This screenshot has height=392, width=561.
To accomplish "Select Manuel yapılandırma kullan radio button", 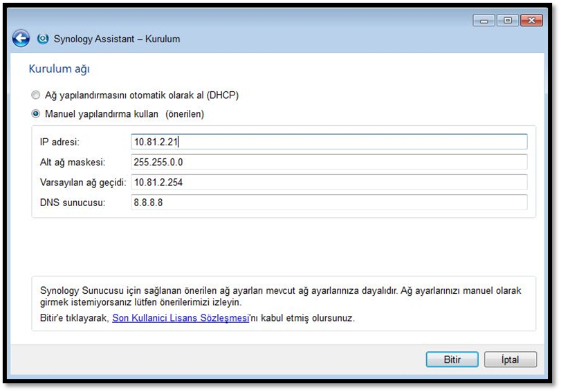I will pos(36,114).
